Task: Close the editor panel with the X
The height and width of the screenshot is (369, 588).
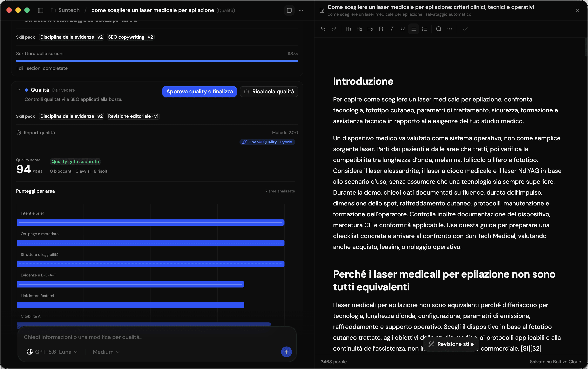Action: [x=577, y=10]
